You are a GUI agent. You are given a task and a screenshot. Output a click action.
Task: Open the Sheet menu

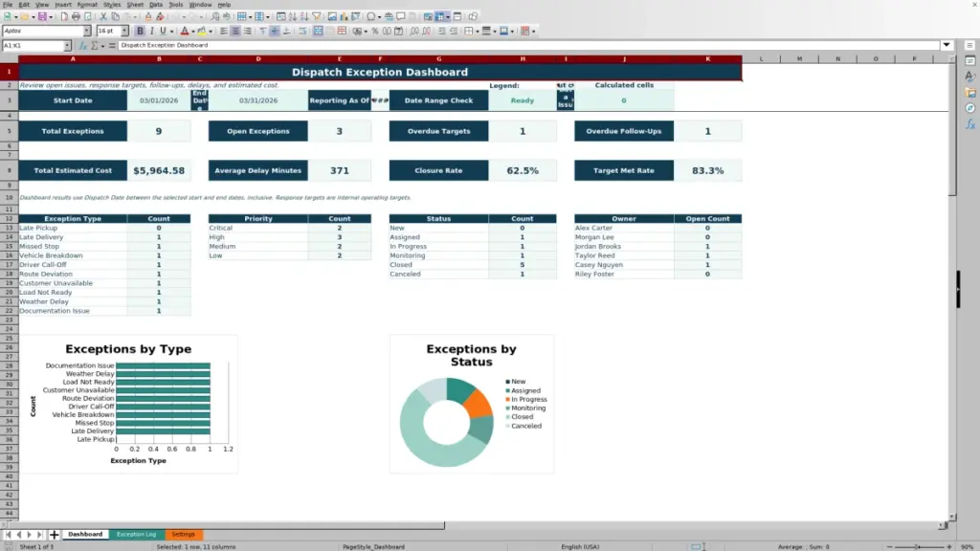(x=135, y=5)
